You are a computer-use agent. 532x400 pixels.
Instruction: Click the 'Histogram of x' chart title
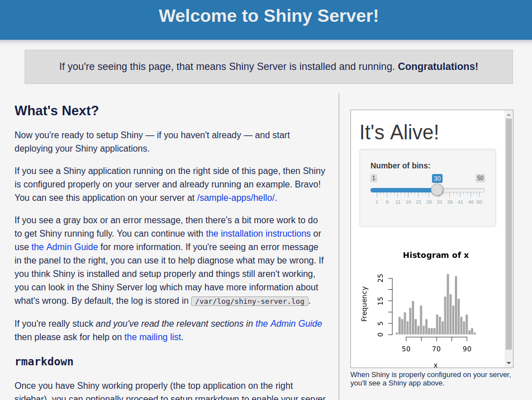436,255
